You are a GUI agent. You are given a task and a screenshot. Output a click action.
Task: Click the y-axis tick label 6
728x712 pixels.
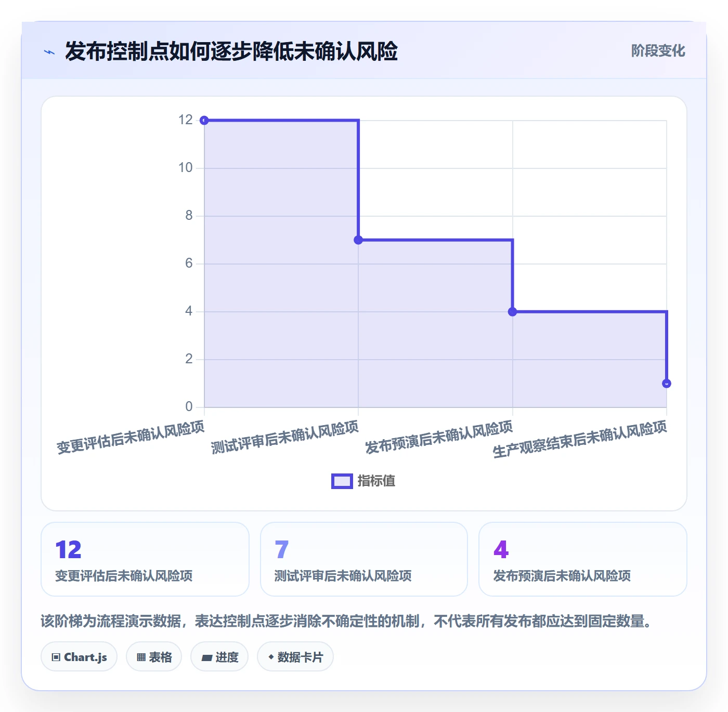189,263
